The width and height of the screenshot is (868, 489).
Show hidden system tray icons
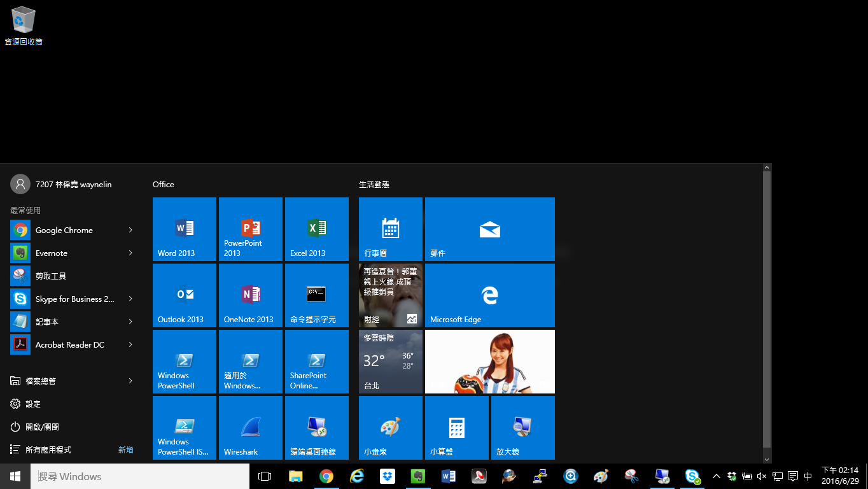[x=716, y=476]
